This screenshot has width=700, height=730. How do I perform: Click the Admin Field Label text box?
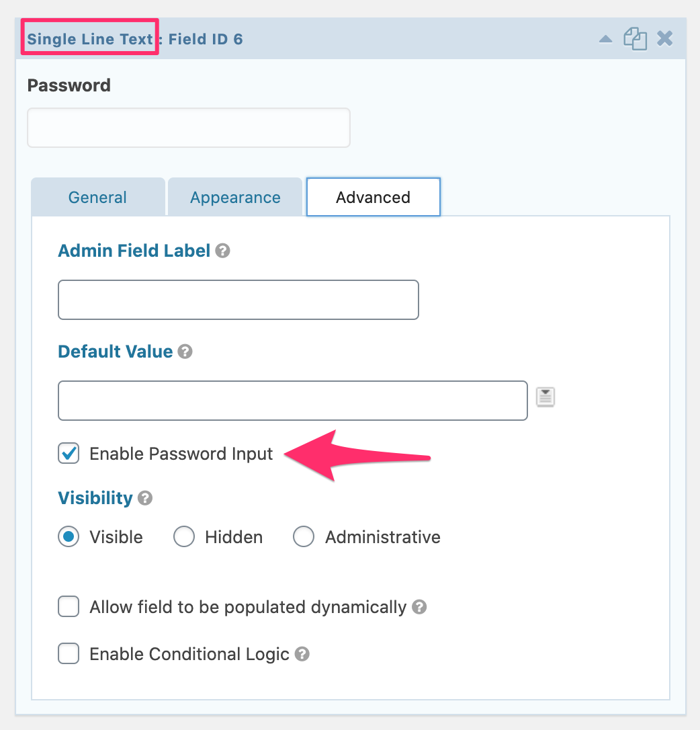coord(238,300)
